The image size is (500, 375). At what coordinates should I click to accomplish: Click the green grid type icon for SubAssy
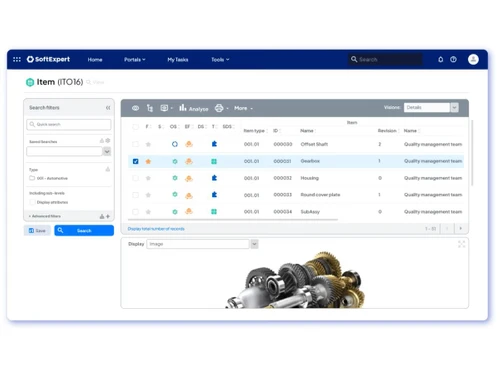(214, 211)
